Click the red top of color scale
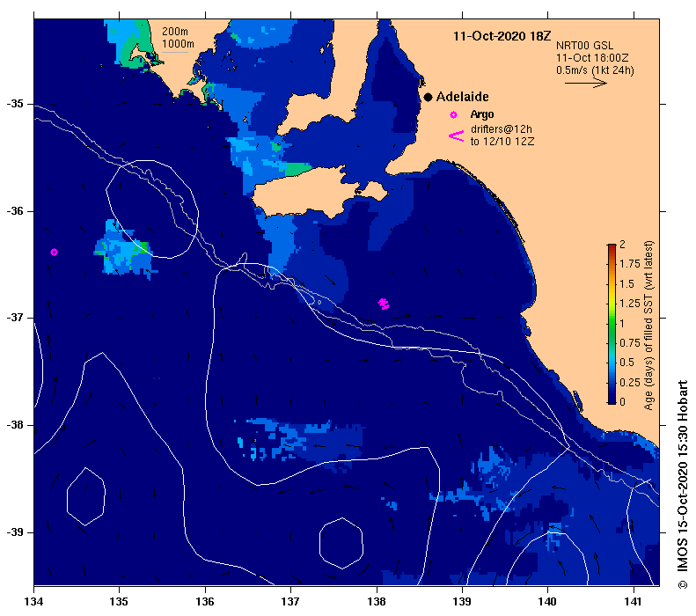 (612, 246)
